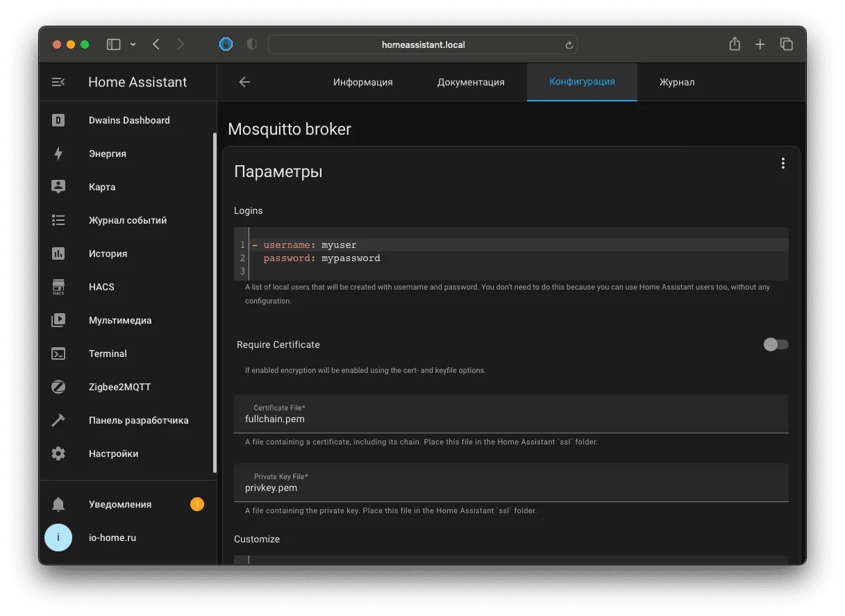Open Панель разработчика from sidebar
Viewport: 845px width, 616px height.
[138, 420]
